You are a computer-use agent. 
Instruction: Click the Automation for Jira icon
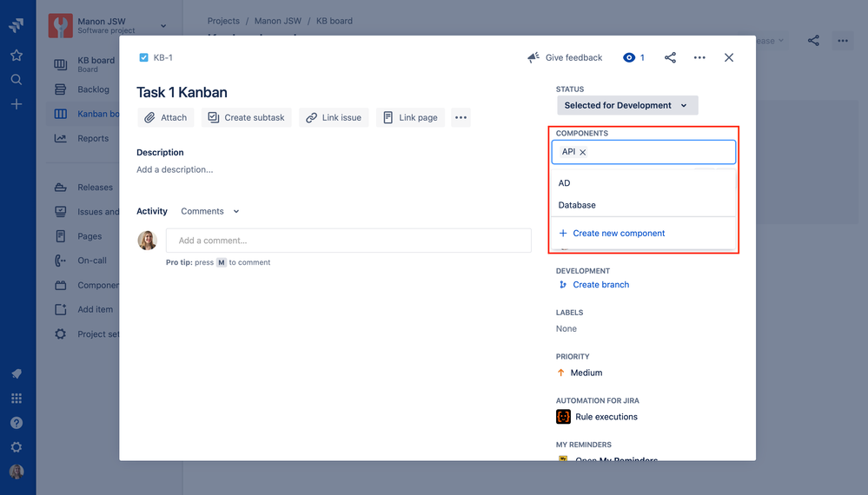[563, 417]
